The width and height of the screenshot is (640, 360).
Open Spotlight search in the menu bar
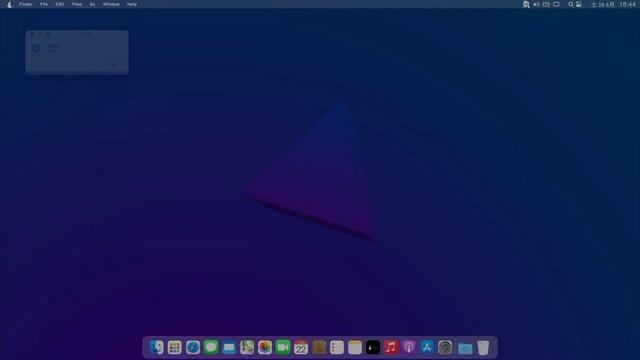pyautogui.click(x=571, y=4)
